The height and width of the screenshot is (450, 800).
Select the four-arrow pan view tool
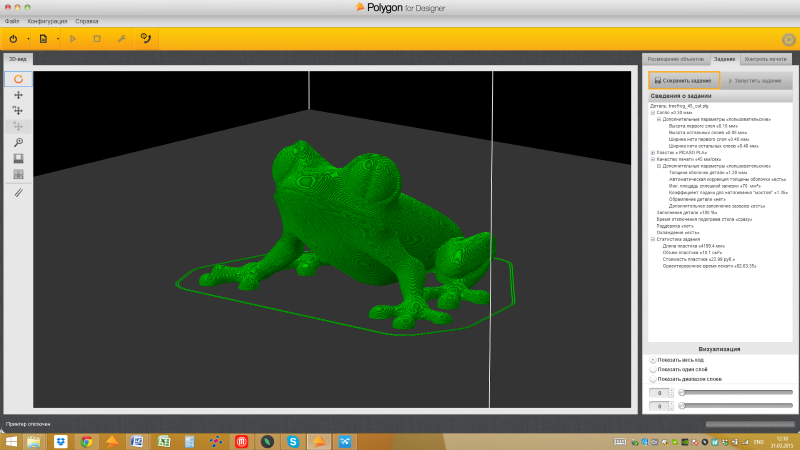point(18,95)
